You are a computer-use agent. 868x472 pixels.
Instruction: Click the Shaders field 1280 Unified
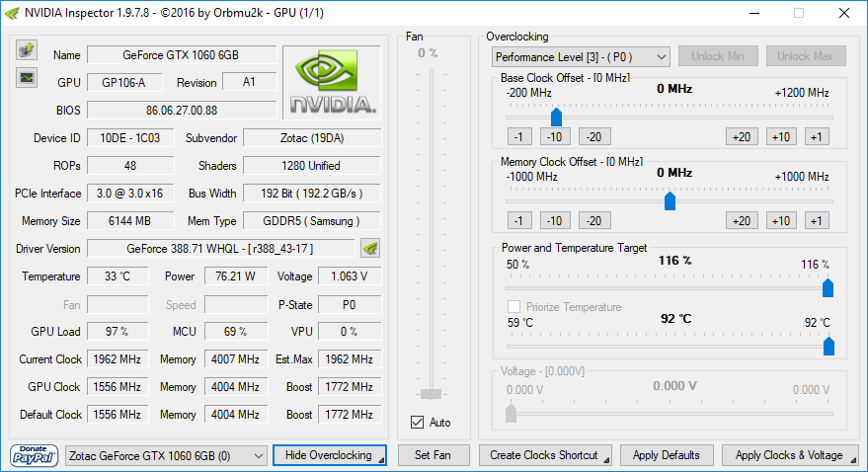click(x=312, y=166)
